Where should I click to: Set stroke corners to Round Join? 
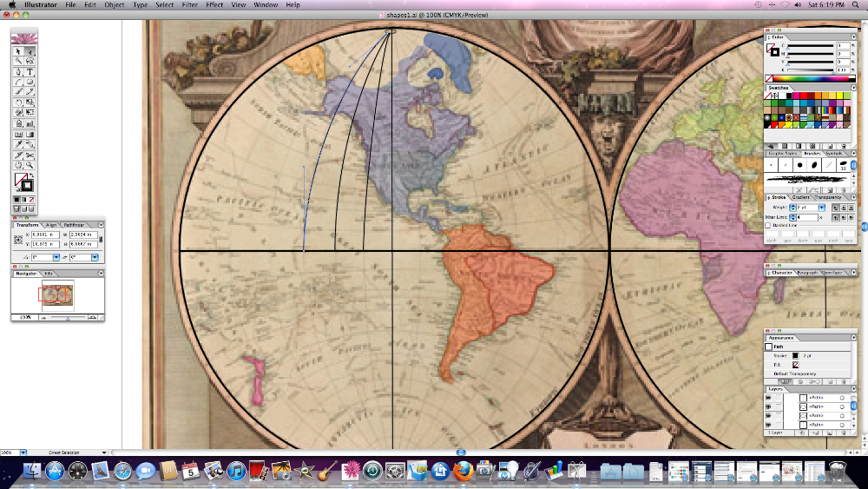pyautogui.click(x=844, y=218)
